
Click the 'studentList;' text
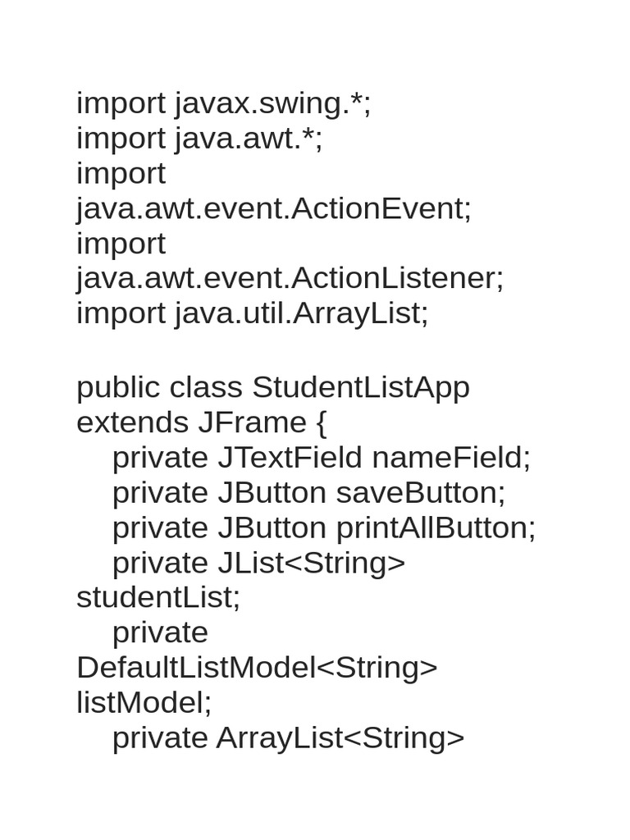coord(158,597)
